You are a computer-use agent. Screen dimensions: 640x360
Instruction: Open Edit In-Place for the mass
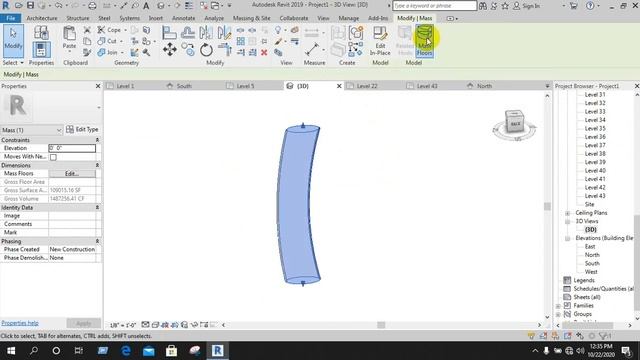click(380, 41)
